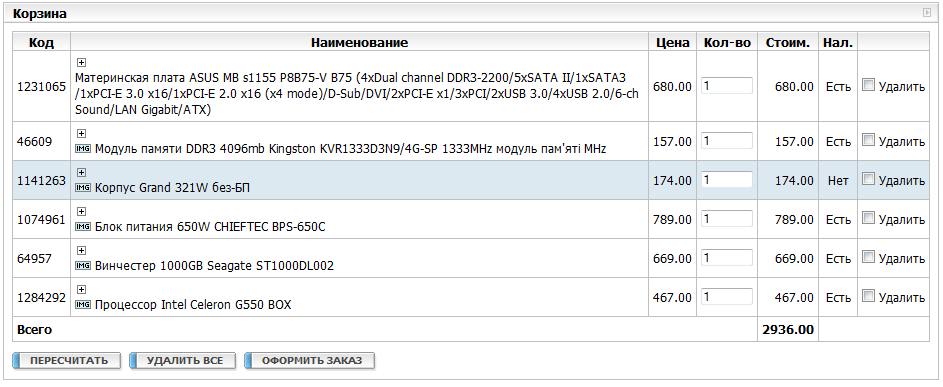Open IMG icon for Корпус Grand 321W

[x=82, y=188]
